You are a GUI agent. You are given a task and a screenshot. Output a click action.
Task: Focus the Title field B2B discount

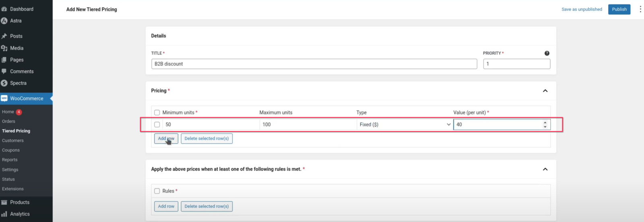314,64
